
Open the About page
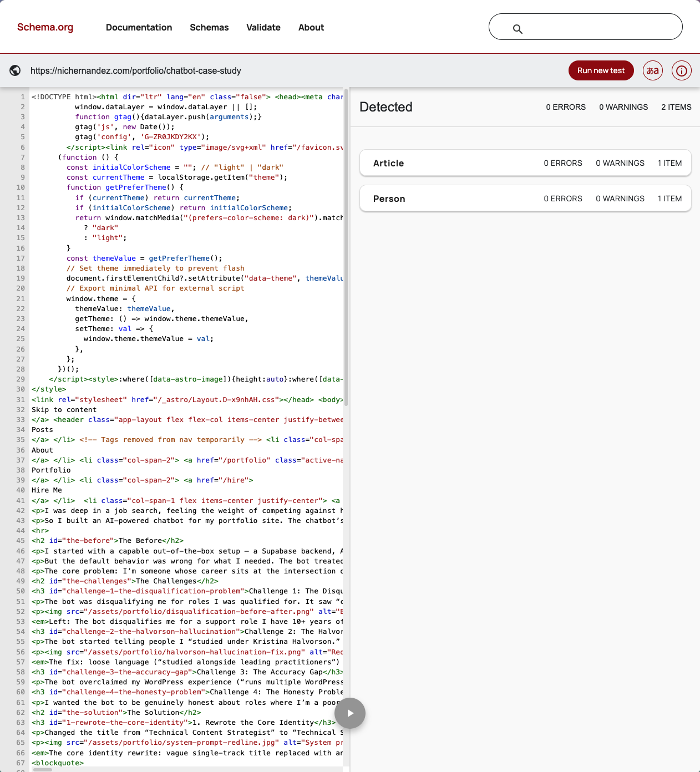[311, 27]
